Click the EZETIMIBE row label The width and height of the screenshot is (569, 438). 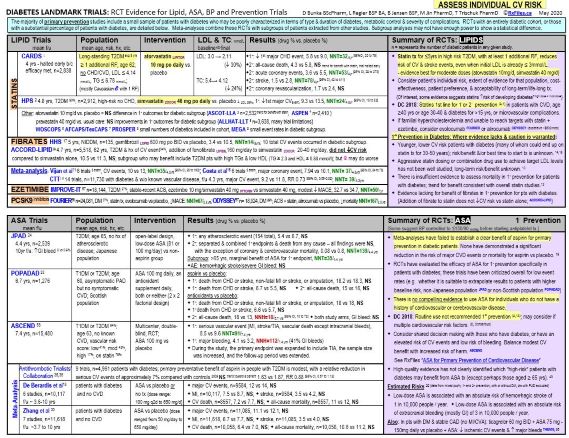coord(30,189)
